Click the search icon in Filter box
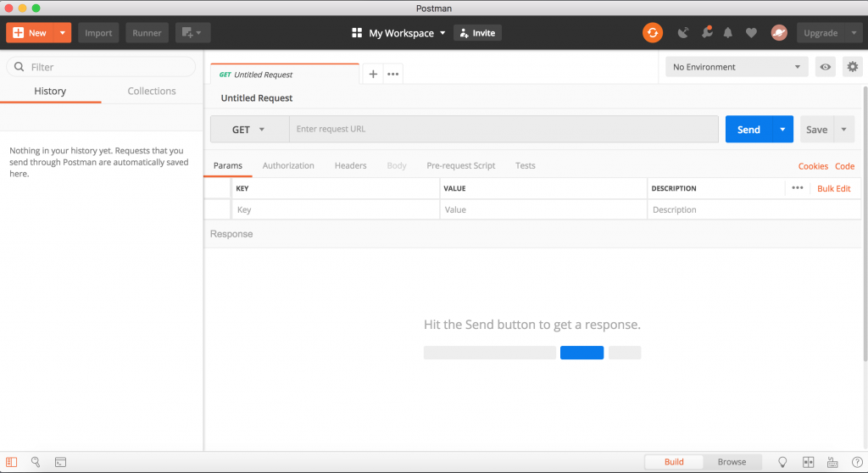 click(x=19, y=67)
